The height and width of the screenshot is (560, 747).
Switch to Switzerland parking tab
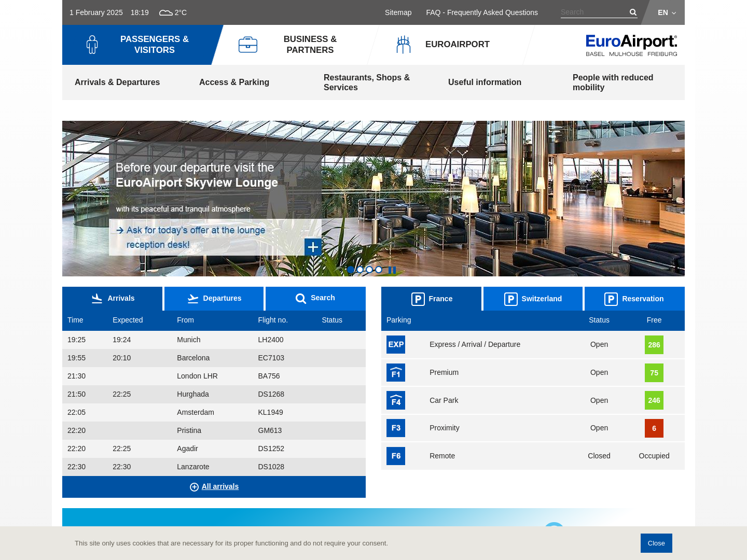coord(533,299)
